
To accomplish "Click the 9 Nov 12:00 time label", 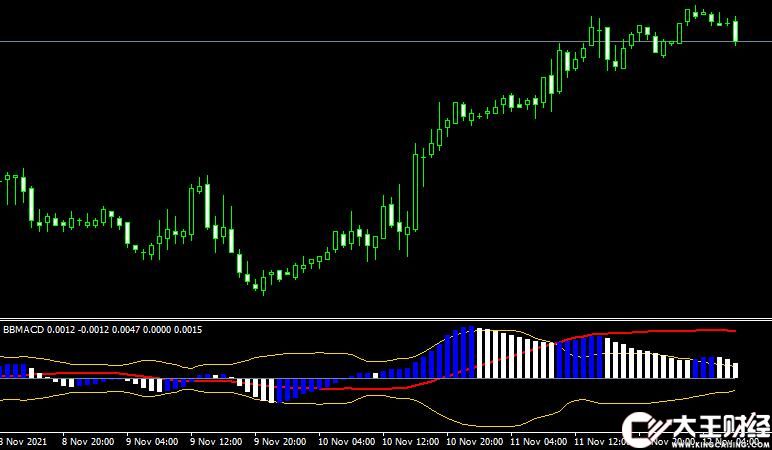I will [x=216, y=441].
